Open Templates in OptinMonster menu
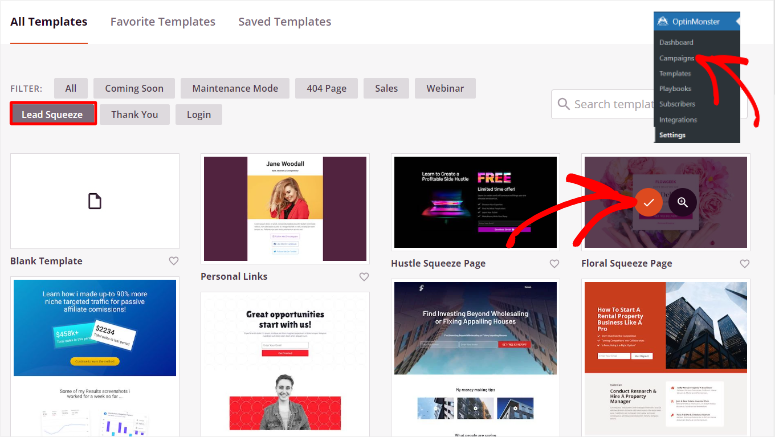 click(675, 73)
